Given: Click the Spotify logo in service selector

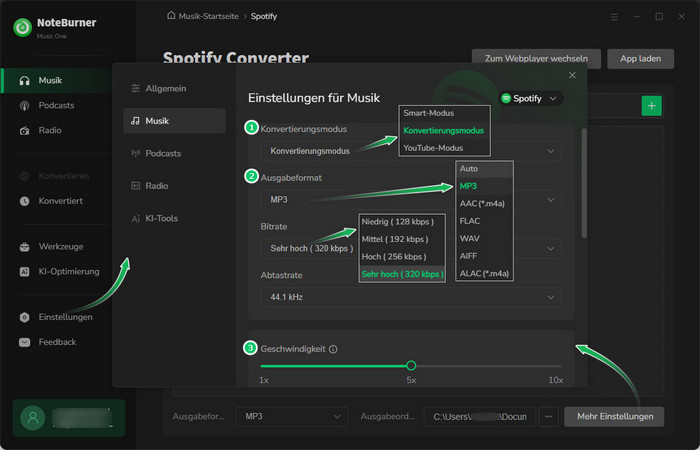Looking at the screenshot, I should [x=506, y=98].
